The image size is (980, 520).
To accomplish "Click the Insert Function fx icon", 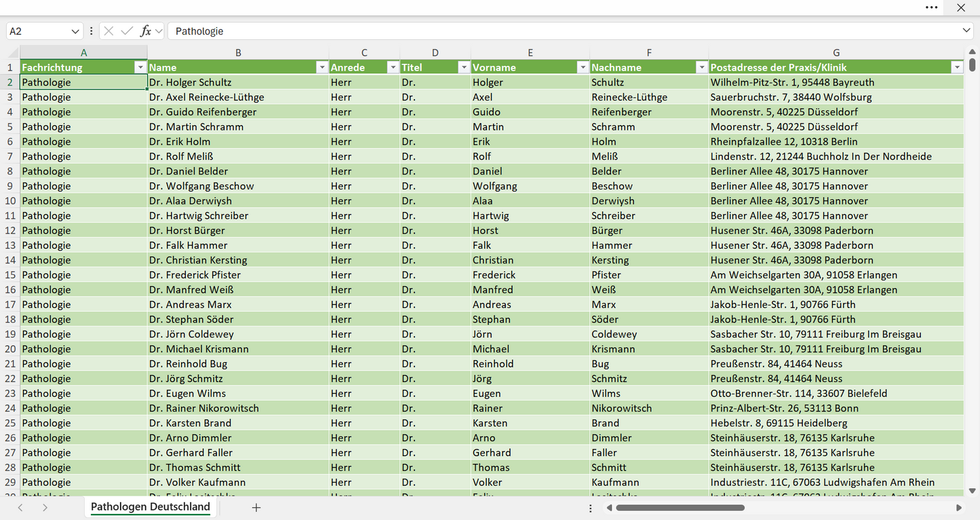I will coord(145,31).
